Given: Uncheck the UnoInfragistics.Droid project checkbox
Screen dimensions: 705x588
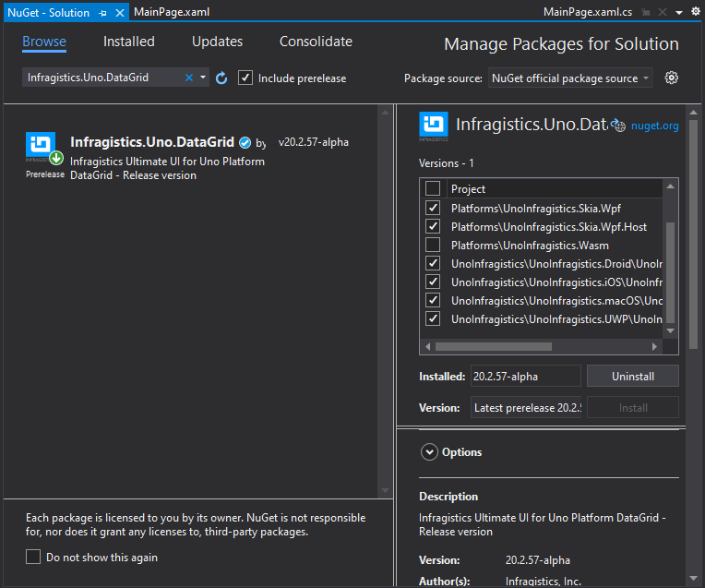Looking at the screenshot, I should (x=433, y=263).
